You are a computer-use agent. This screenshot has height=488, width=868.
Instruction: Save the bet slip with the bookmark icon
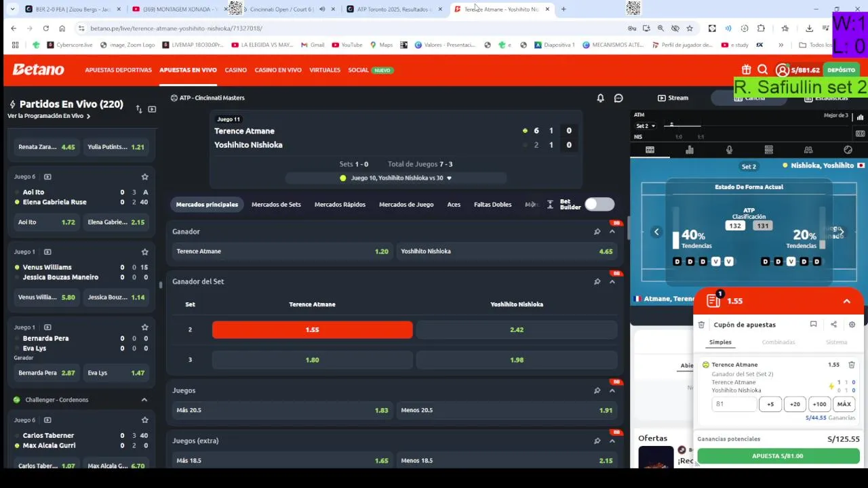tap(813, 325)
